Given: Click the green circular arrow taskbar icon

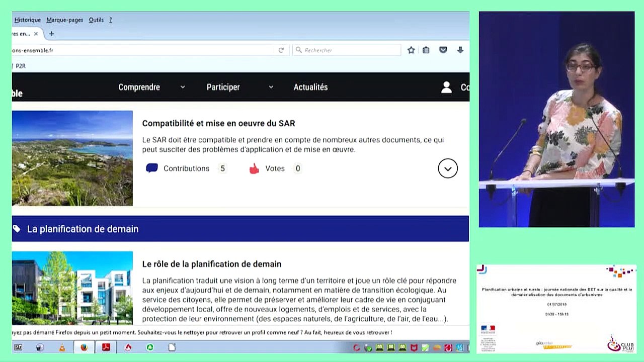Looking at the screenshot, I should pyautogui.click(x=150, y=347).
